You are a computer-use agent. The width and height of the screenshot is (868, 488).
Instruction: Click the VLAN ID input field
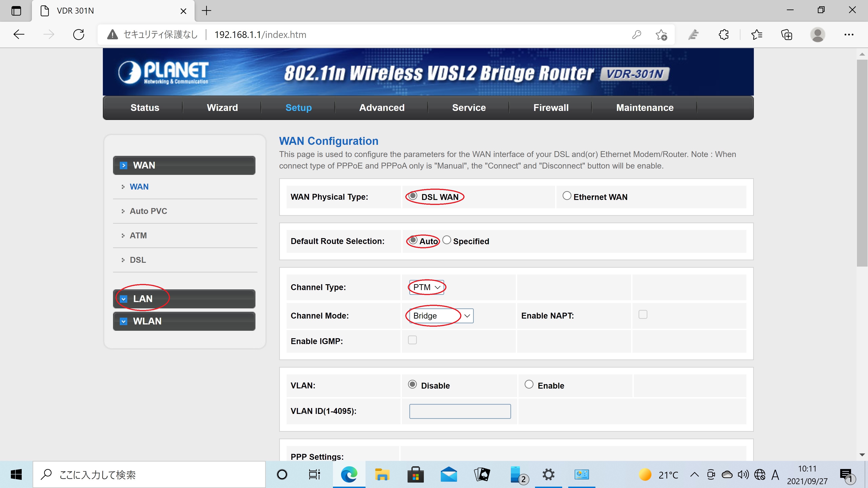[x=460, y=411]
